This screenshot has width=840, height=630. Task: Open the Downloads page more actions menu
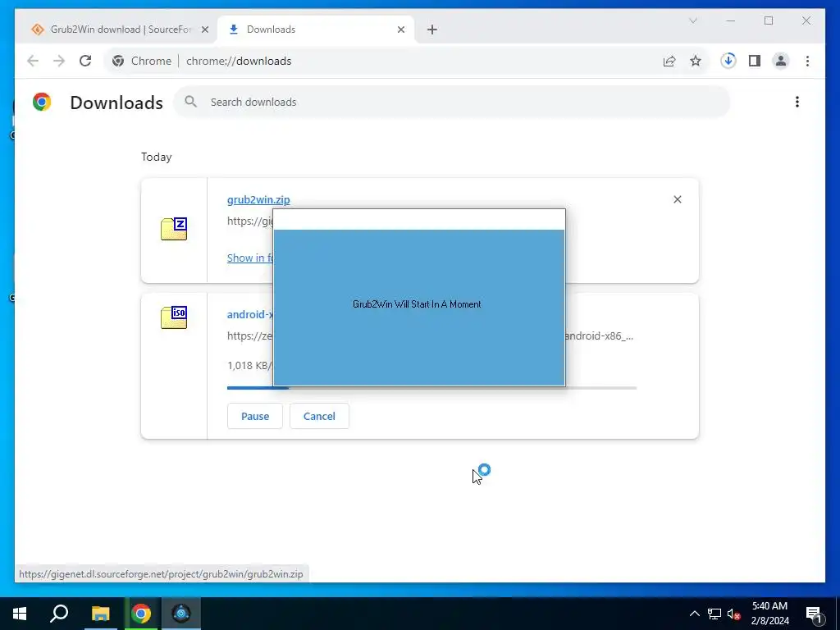tap(797, 102)
